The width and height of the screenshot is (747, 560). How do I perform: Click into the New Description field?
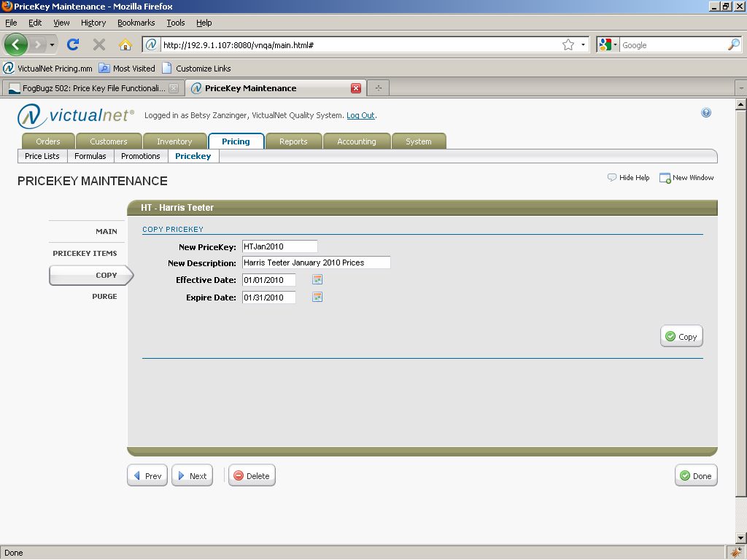[x=316, y=262]
